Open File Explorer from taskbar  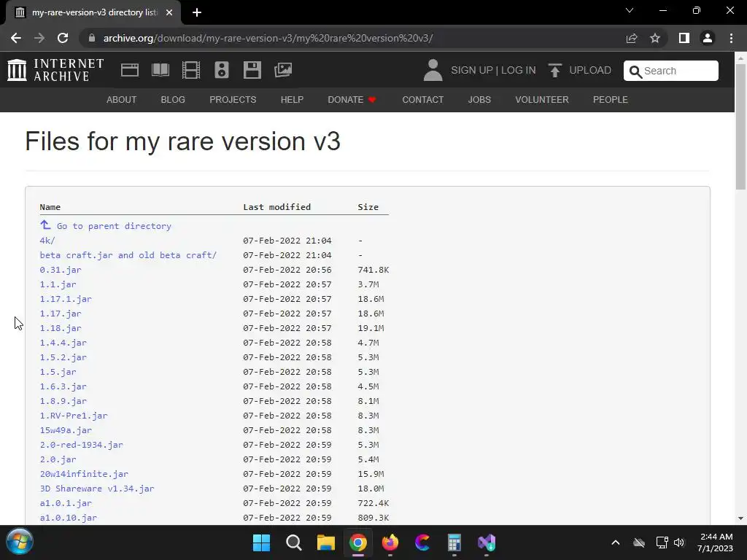[326, 542]
